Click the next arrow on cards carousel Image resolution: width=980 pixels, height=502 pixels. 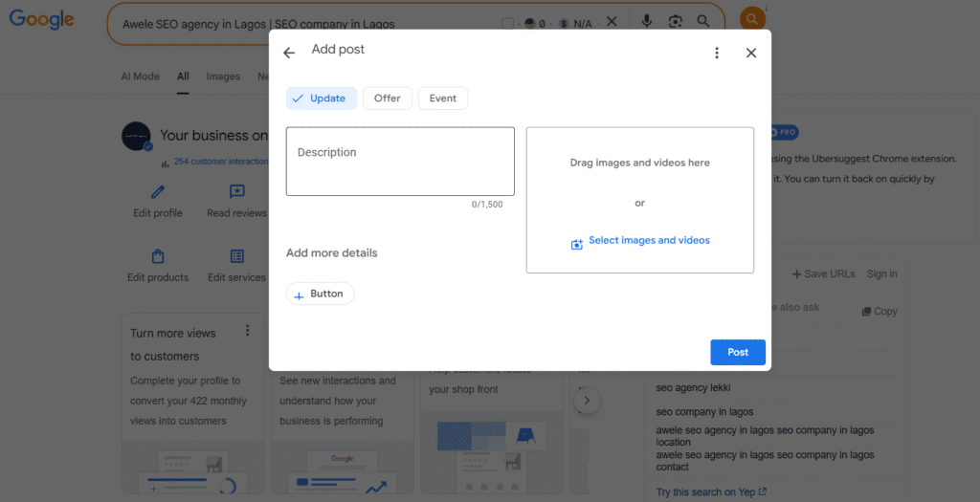coord(586,401)
